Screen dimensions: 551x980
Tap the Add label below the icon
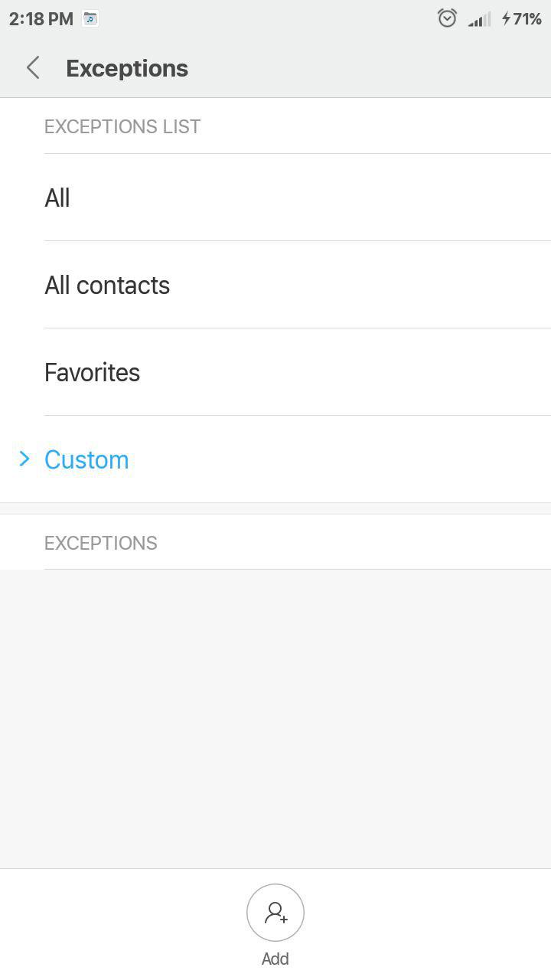pyautogui.click(x=275, y=959)
